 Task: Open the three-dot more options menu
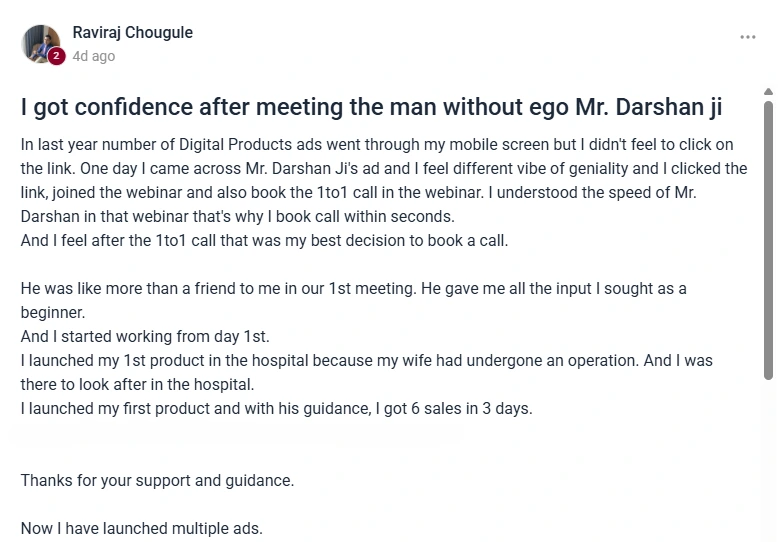point(748,37)
